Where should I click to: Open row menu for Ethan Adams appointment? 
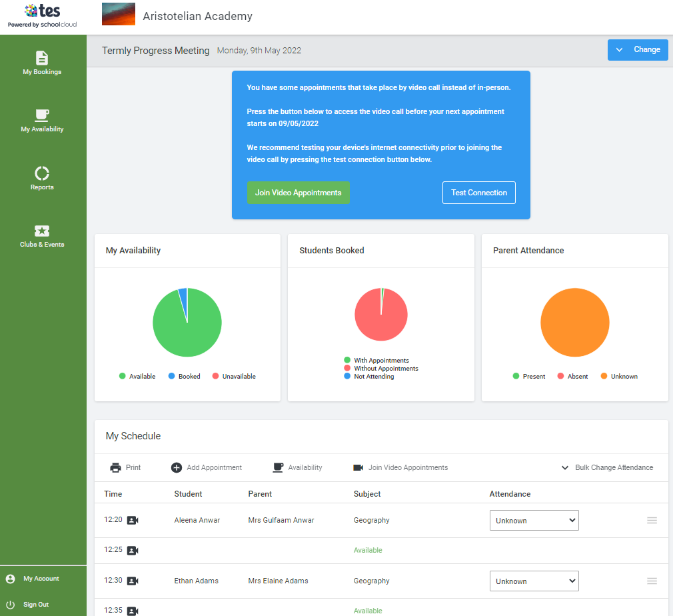tap(652, 581)
